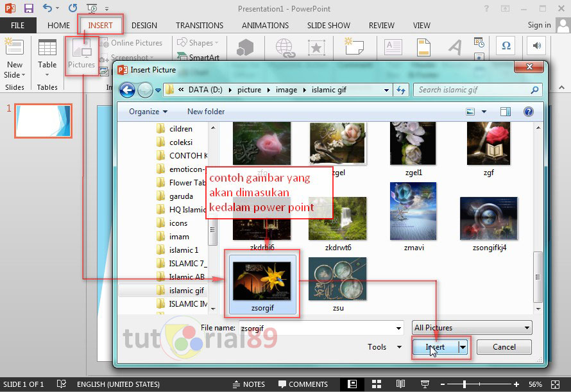This screenshot has height=392, width=571.
Task: Open the REVIEW tab
Action: (382, 25)
